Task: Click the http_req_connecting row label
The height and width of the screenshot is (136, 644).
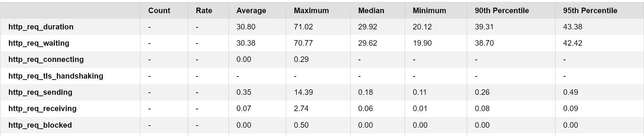Action: (46, 60)
